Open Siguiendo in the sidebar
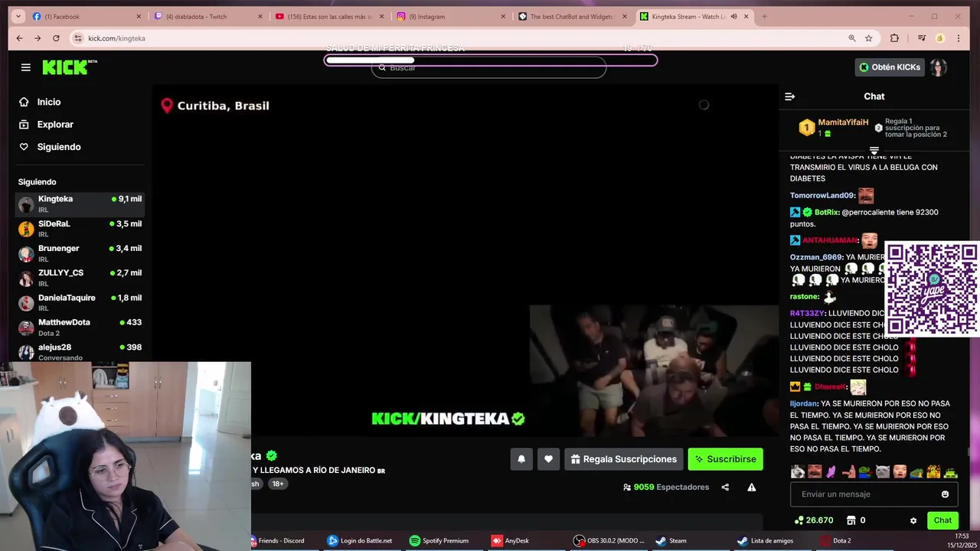980x551 pixels. (59, 147)
